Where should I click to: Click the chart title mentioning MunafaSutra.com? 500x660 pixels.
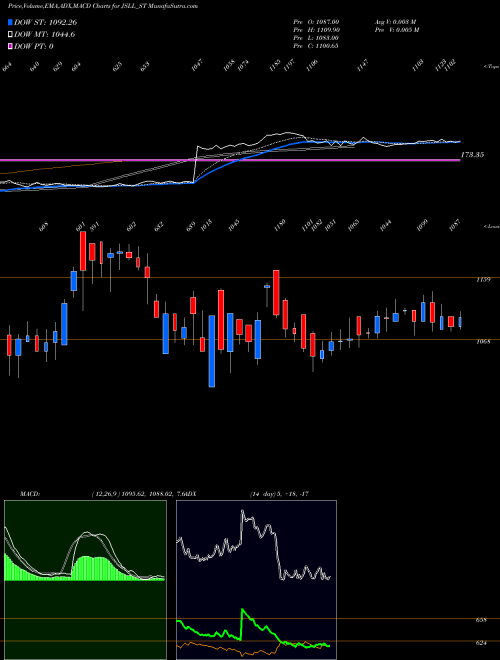[103, 6]
